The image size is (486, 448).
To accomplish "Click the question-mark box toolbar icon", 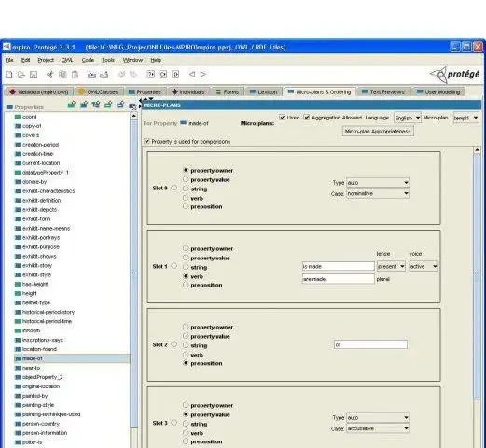I will pyautogui.click(x=150, y=75).
